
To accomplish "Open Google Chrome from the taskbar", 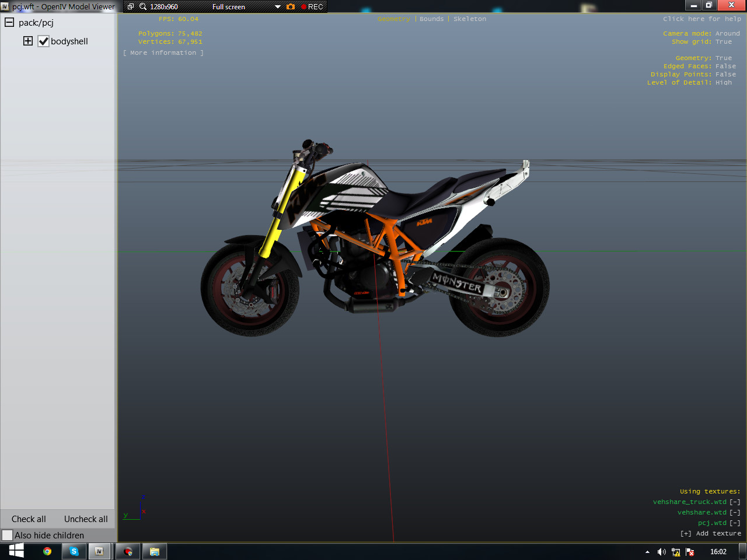I will [x=47, y=551].
